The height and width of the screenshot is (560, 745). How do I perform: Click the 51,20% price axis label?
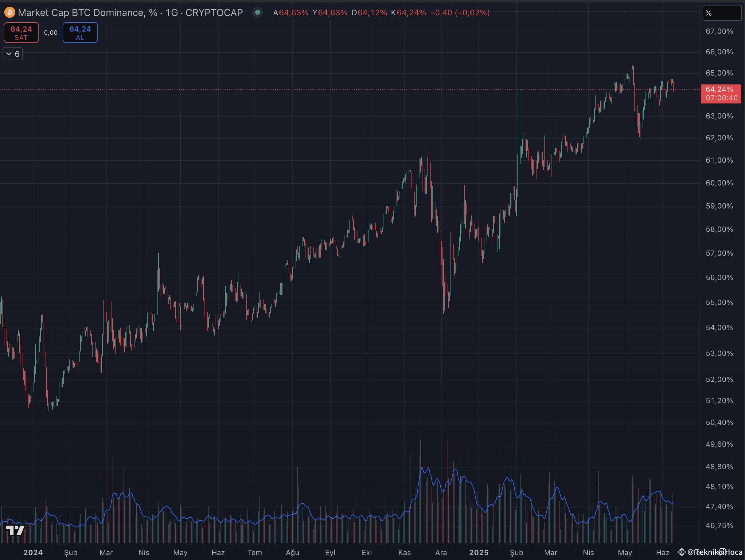[x=720, y=401]
